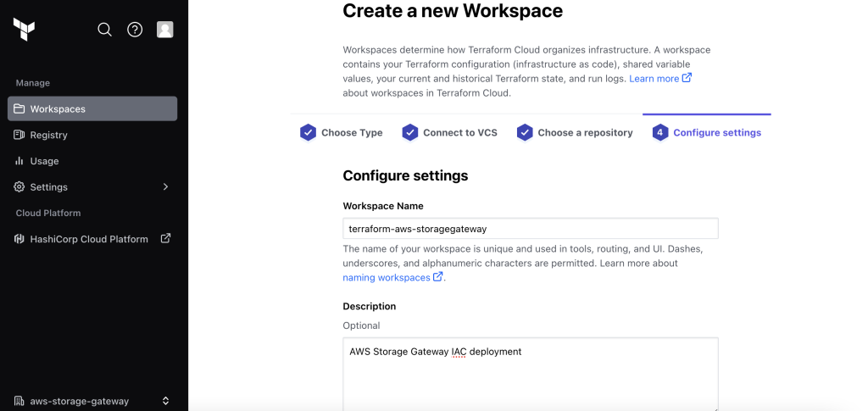Screen dimensions: 868x411
Task: Open the search magnifier icon
Action: 104,30
